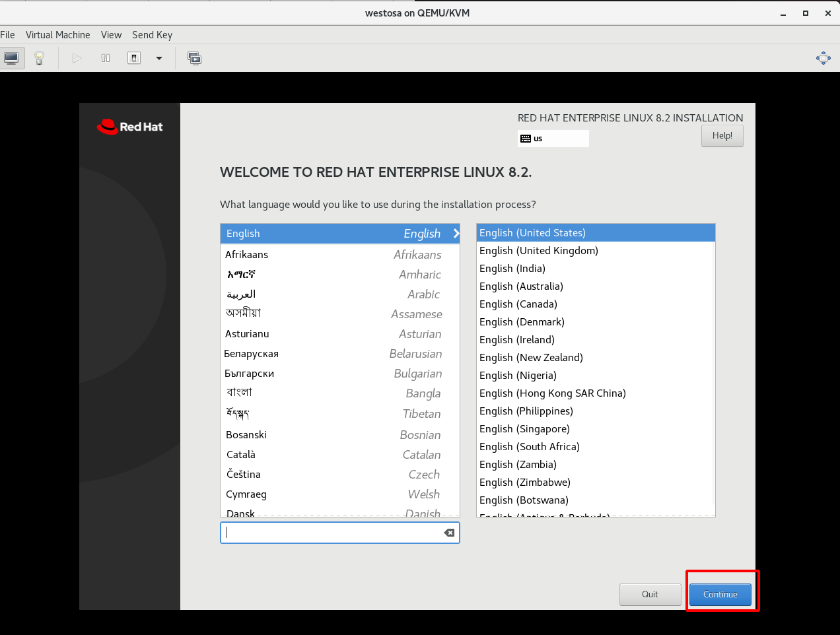Select Arabic language row
This screenshot has height=635, width=840.
[x=340, y=294]
